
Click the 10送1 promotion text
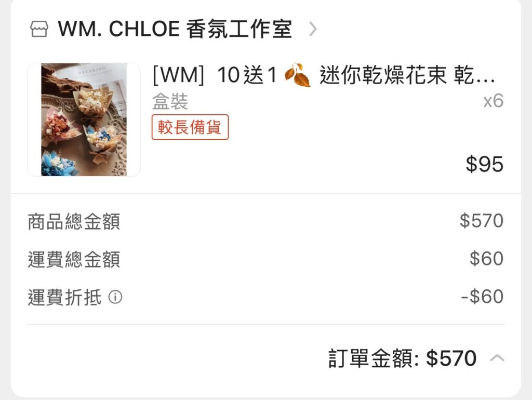click(x=247, y=75)
